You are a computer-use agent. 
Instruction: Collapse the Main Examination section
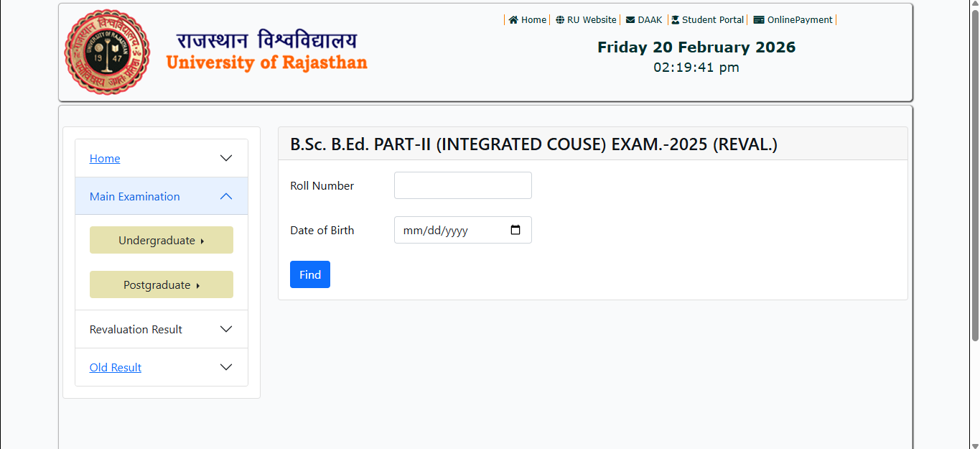(225, 195)
